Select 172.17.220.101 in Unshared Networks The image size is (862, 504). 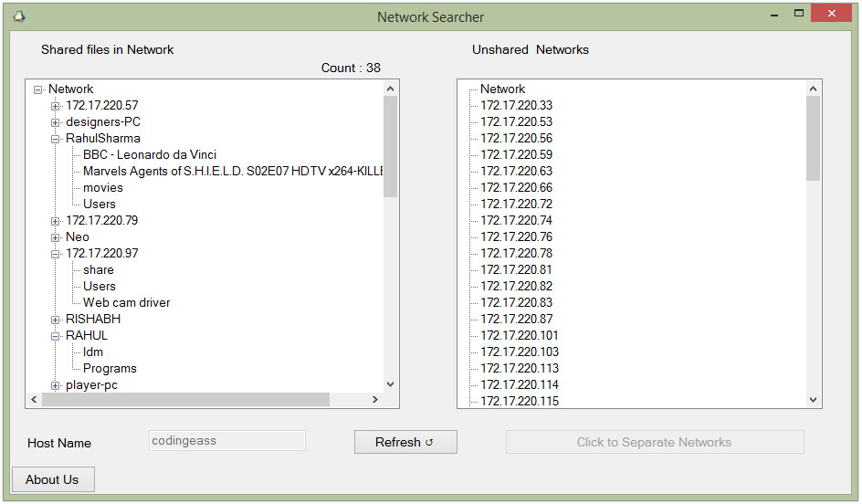(520, 336)
